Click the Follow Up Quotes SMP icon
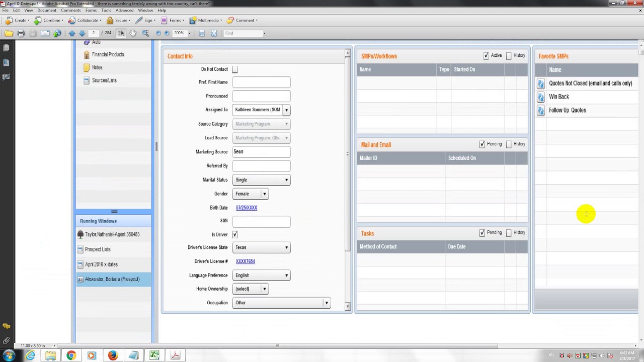Viewport: 644px width, 362px height. point(541,111)
